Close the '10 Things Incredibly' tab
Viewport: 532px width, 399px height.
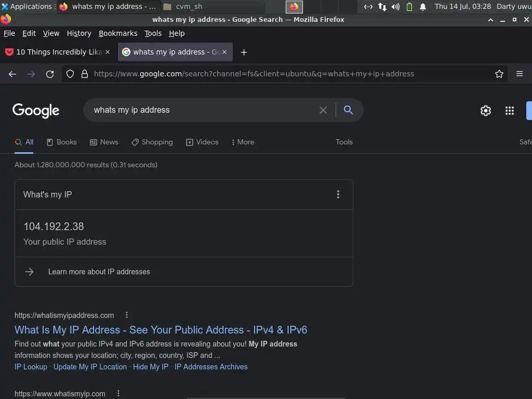[108, 52]
